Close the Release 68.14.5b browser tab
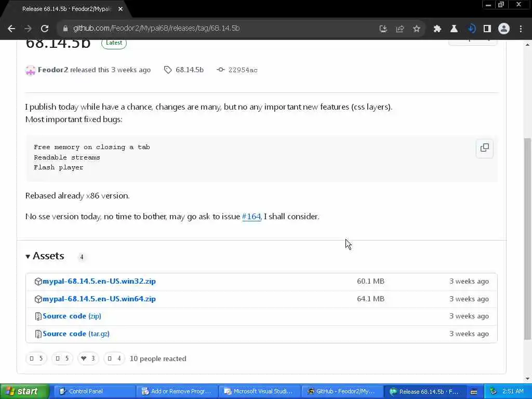This screenshot has height=399, width=532. tap(120, 9)
